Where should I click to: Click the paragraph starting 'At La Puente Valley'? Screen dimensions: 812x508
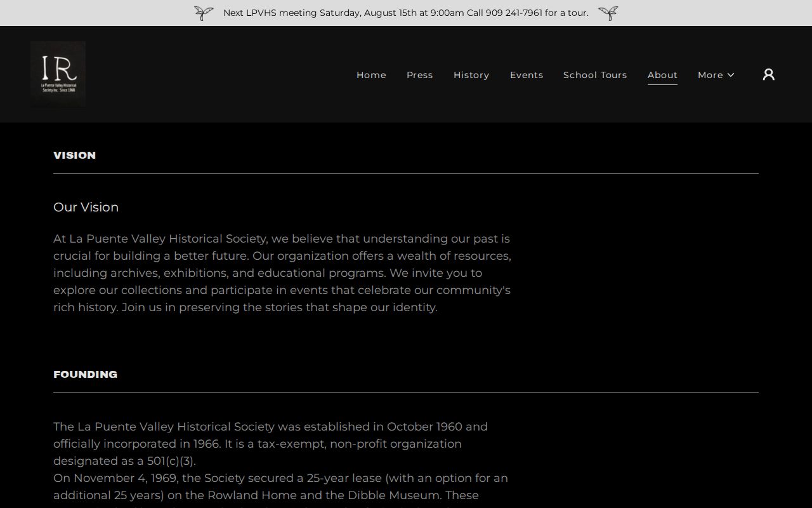tap(282, 273)
